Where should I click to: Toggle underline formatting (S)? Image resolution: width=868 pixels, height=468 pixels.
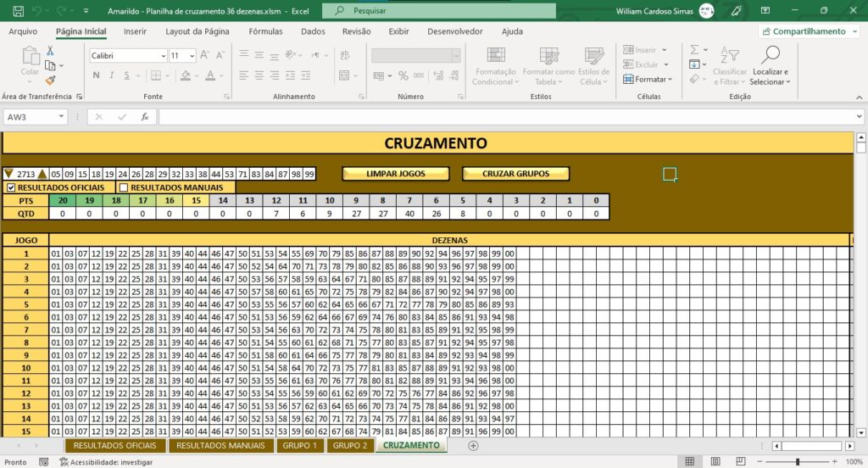point(127,75)
